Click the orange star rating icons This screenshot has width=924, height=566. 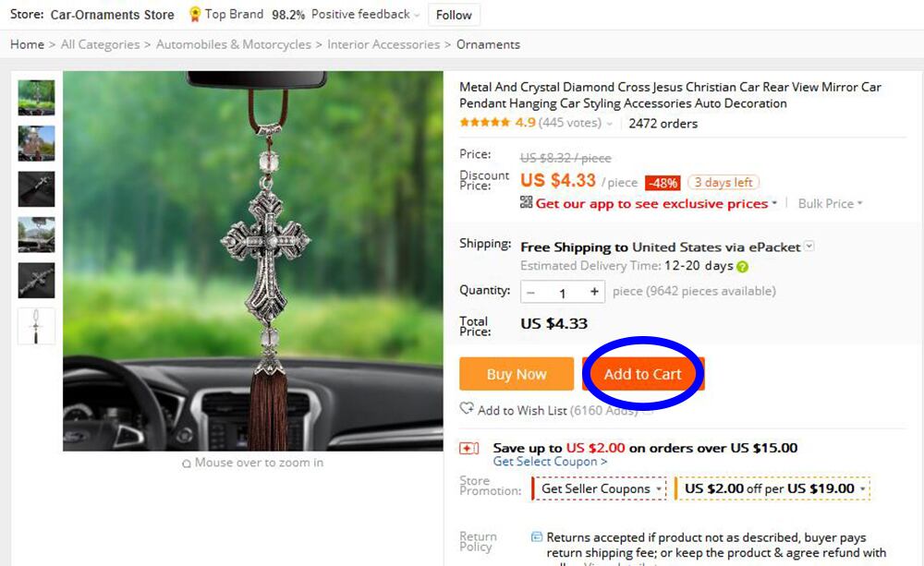point(484,123)
